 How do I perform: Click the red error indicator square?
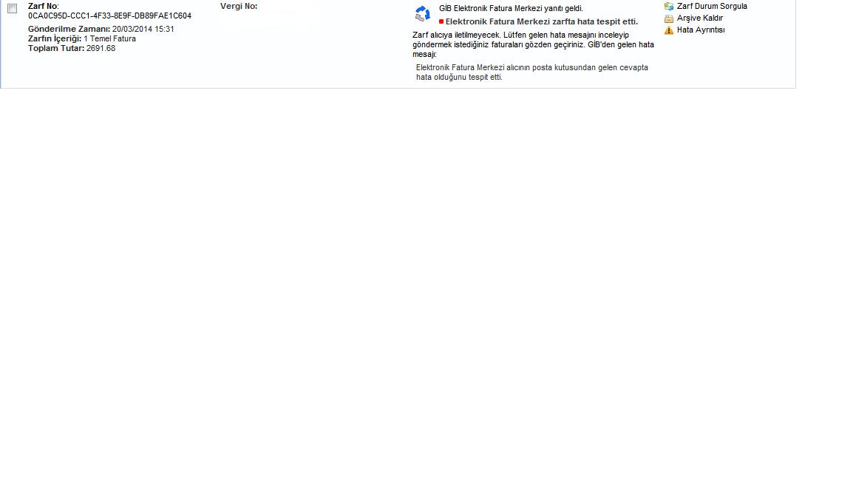[441, 22]
